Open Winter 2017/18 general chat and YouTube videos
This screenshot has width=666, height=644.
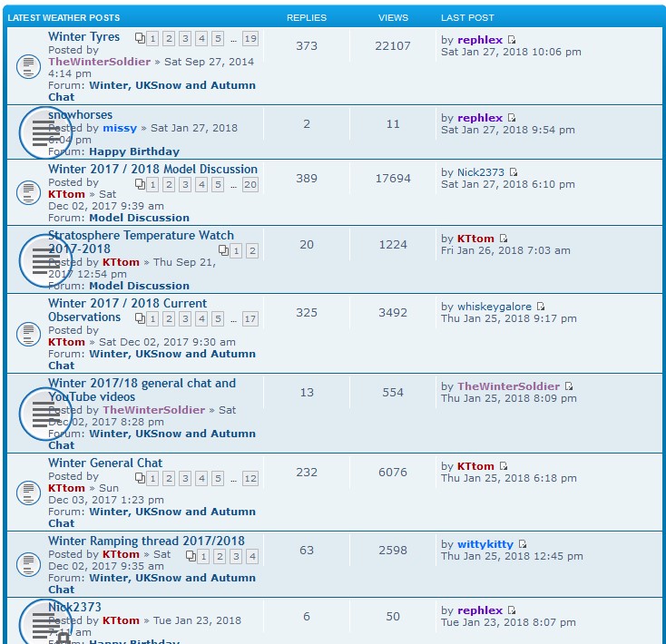[x=142, y=390]
